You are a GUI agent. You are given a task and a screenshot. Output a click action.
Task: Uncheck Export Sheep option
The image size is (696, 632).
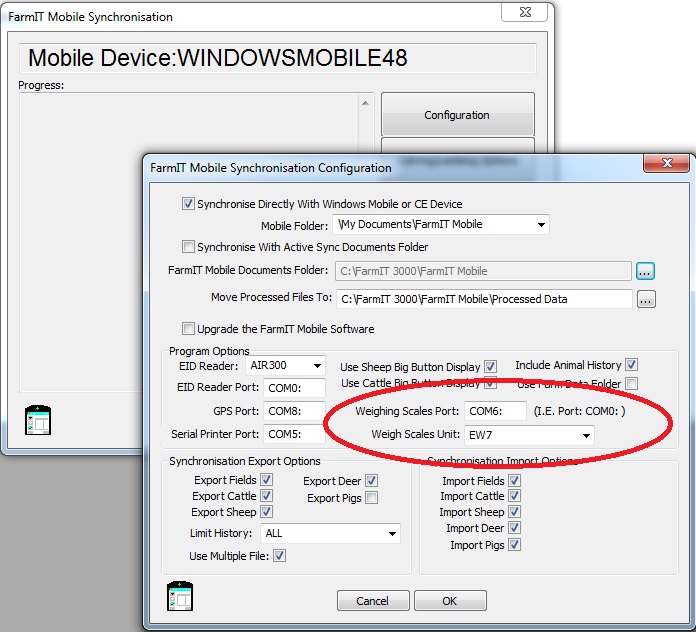click(266, 512)
